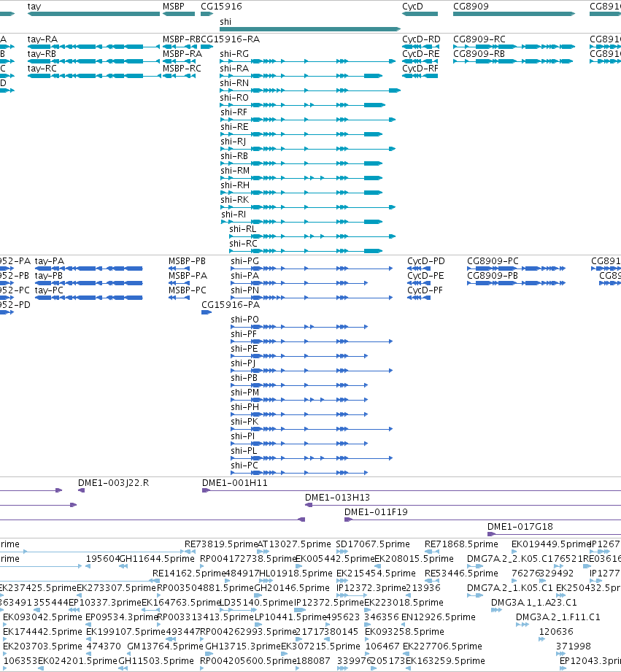Select the CycD-PD protein label

(x=426, y=261)
